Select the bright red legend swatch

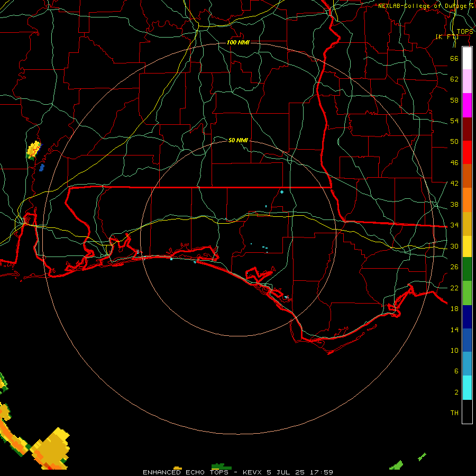467,152
